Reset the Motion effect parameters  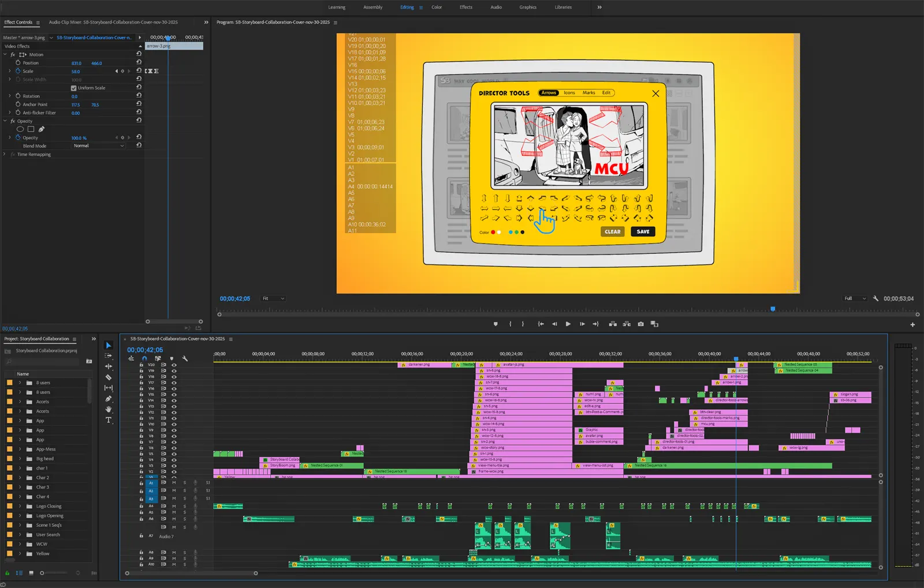pos(139,54)
